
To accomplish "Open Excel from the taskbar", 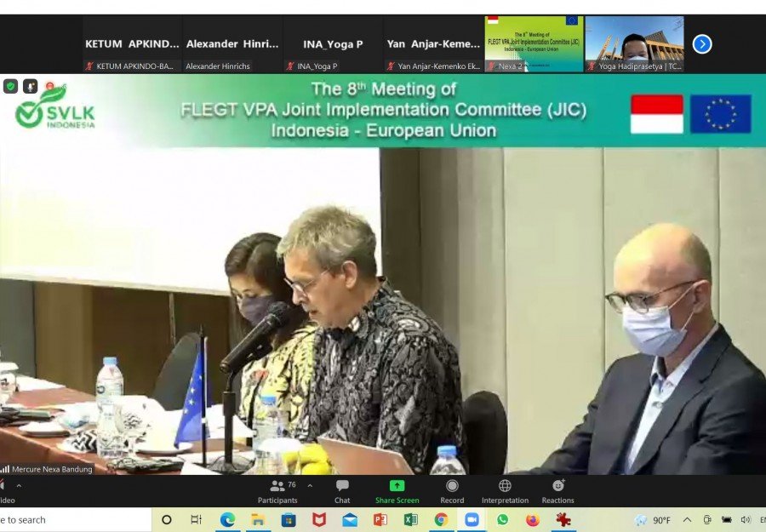I will pyautogui.click(x=411, y=520).
